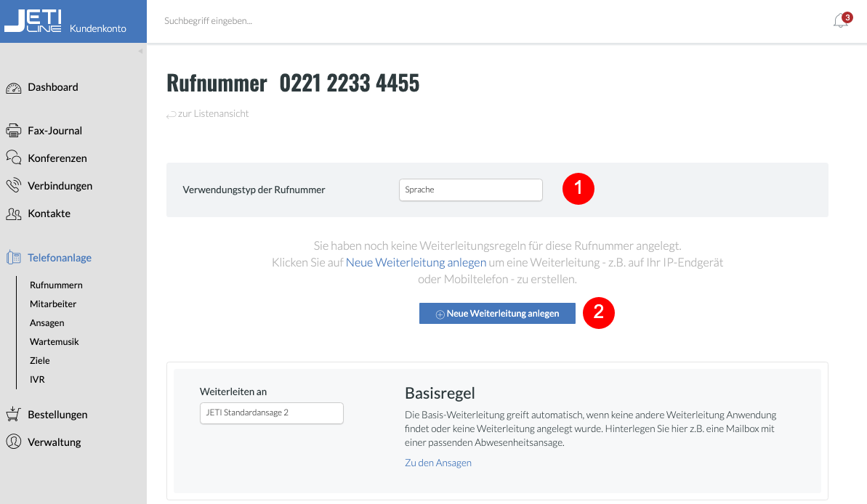Open the notification bell
Image resolution: width=867 pixels, height=504 pixels.
click(x=841, y=20)
